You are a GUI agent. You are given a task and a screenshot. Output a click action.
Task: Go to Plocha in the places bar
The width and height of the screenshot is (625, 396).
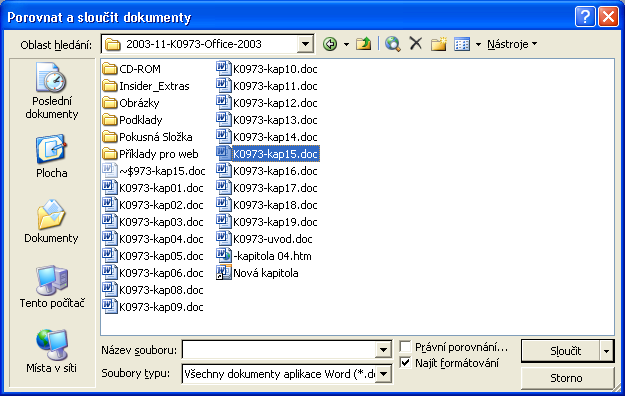[51, 156]
